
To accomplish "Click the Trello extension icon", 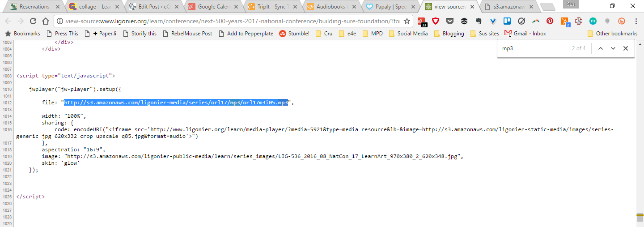I will [507, 21].
